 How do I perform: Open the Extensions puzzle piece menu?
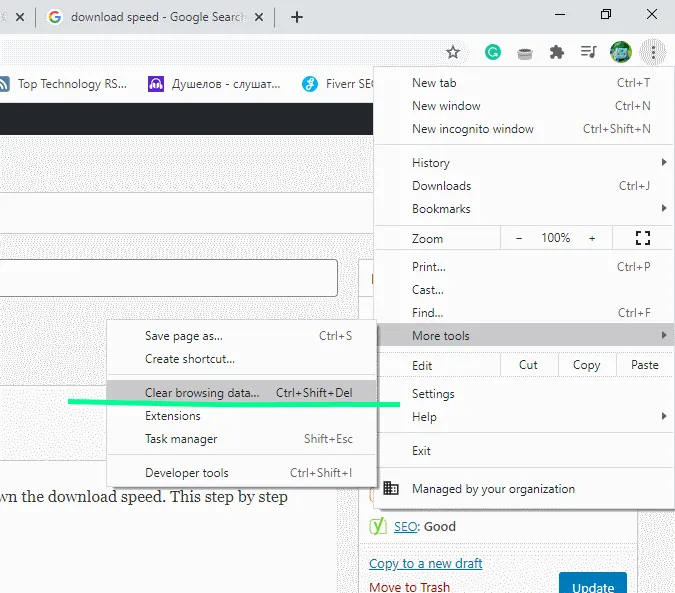point(557,53)
